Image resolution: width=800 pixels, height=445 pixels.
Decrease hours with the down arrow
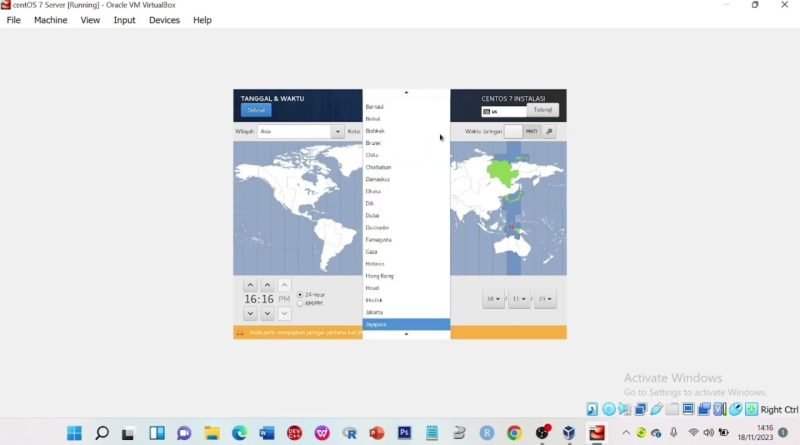tap(250, 313)
